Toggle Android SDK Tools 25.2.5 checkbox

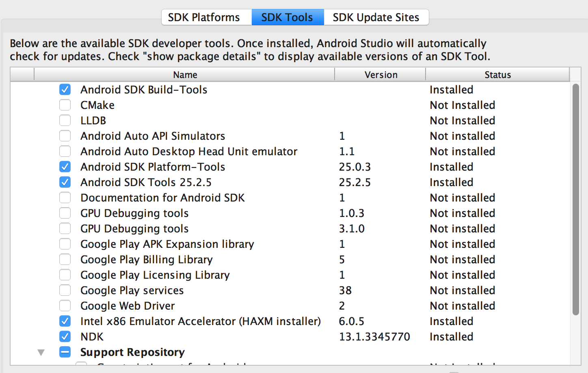coord(65,182)
